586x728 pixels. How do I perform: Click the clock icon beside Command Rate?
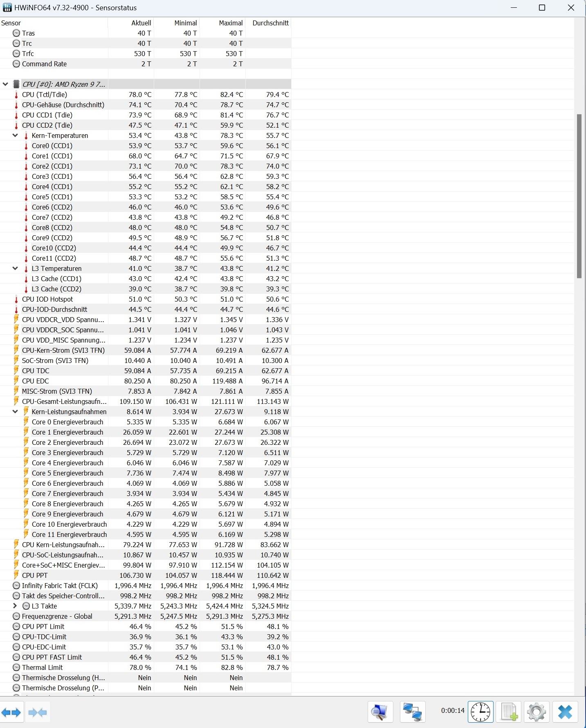coord(16,64)
